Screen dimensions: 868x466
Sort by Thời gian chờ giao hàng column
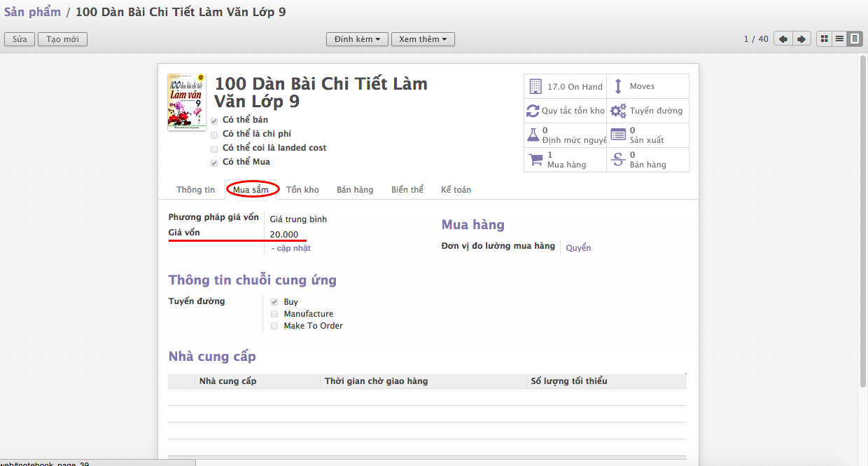[x=424, y=381]
